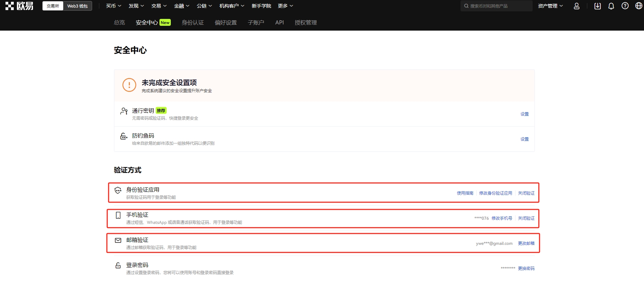The width and height of the screenshot is (644, 282).
Task: Click 设置 for 防钓鱼码
Action: point(524,139)
